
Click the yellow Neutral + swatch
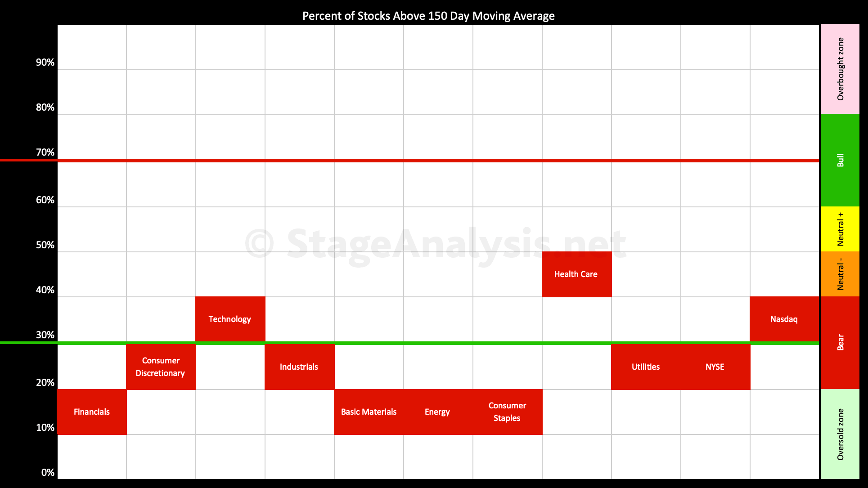(x=840, y=229)
